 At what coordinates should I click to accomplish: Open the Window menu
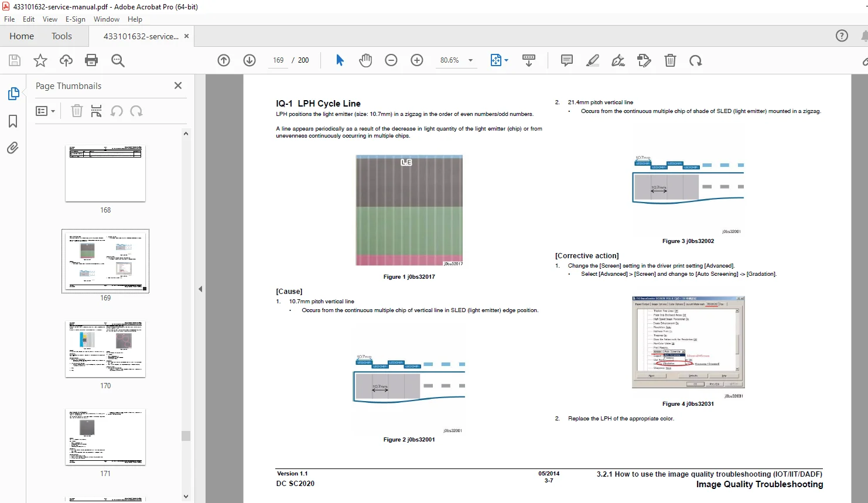(x=107, y=19)
